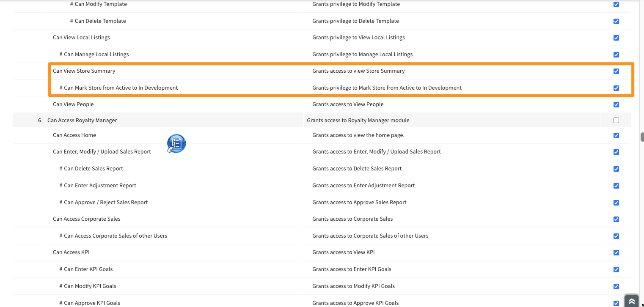This screenshot has width=644, height=307.
Task: Click 'Grants access to View KPI' description
Action: (x=344, y=252)
